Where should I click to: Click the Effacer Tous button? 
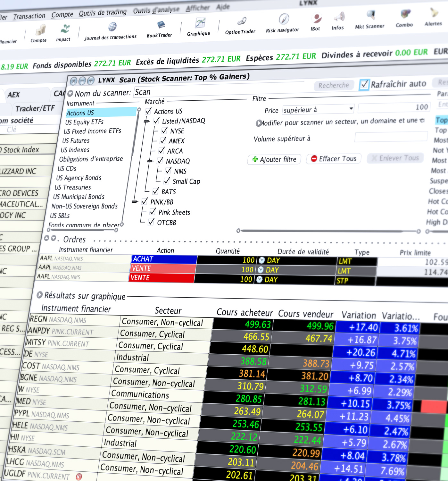click(334, 159)
